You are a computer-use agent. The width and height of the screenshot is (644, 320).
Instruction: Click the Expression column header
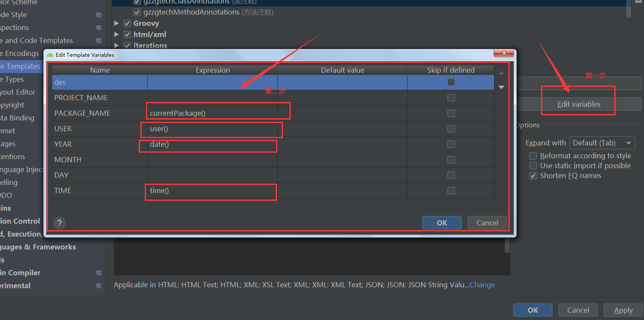click(x=213, y=70)
